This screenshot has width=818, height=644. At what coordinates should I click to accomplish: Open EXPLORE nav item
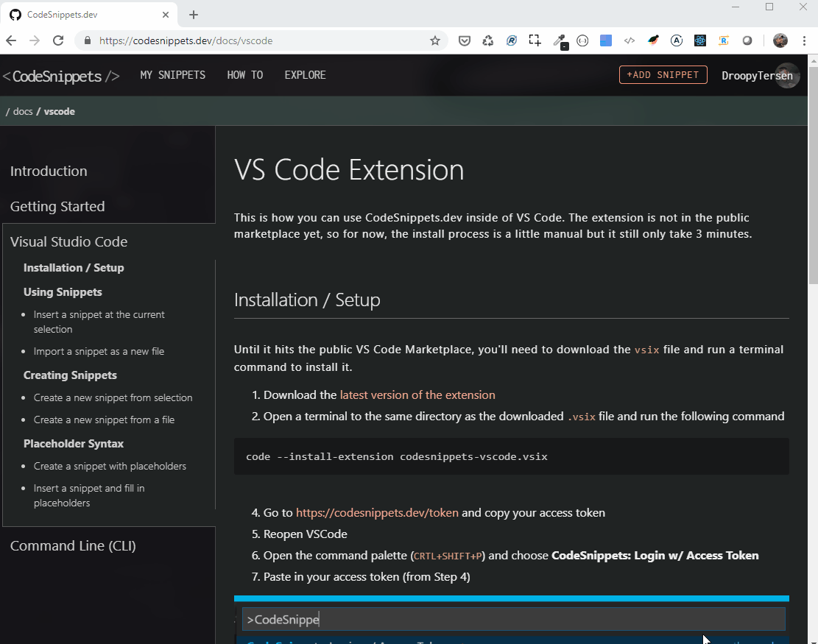[x=305, y=75]
